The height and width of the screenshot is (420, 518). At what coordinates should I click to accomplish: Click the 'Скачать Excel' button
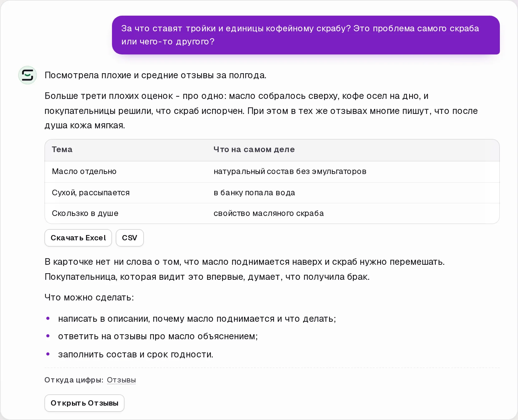click(x=78, y=238)
